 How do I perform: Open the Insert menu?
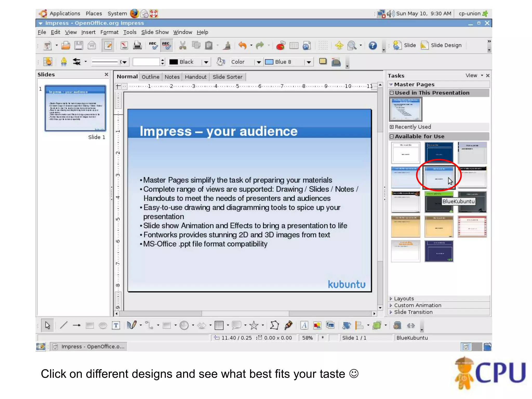88,32
